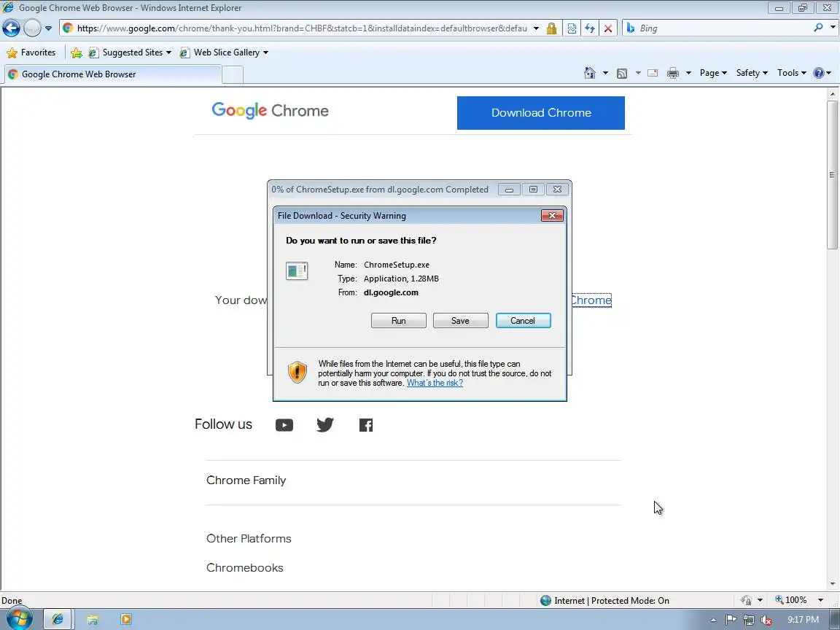Click Cancel in the File Download dialog

(523, 320)
